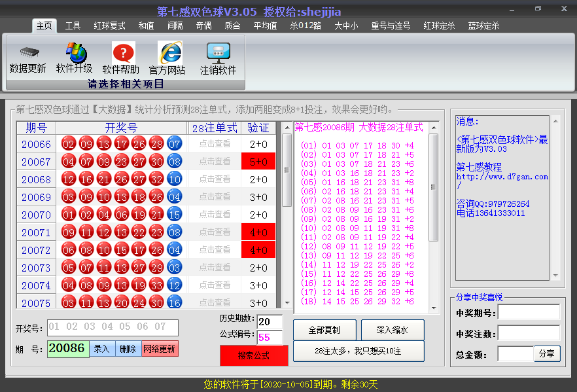Open 软件升级 software upgrade icon
Screen dimensions: 577x392
(x=74, y=52)
